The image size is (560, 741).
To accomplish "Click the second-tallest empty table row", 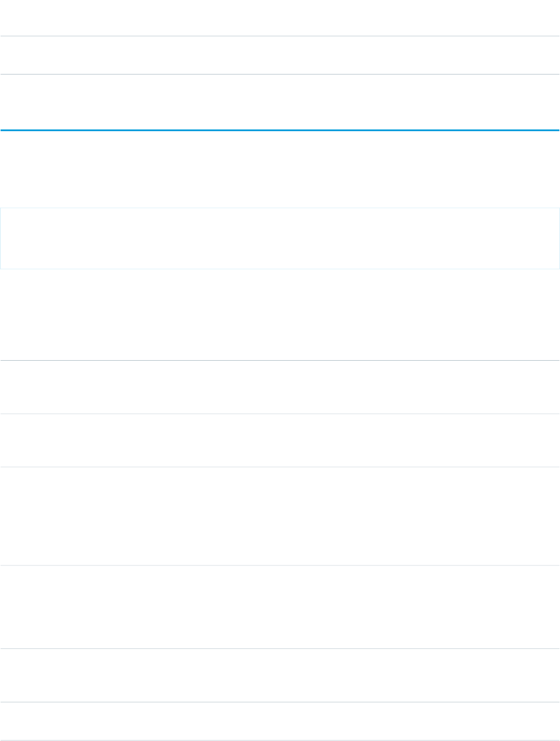I will coord(280,607).
